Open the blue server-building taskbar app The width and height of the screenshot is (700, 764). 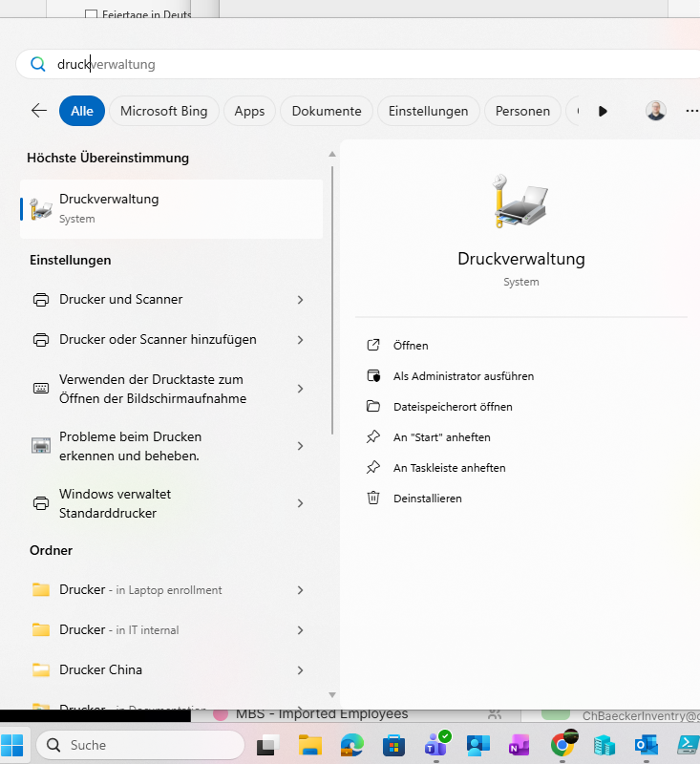(x=605, y=745)
